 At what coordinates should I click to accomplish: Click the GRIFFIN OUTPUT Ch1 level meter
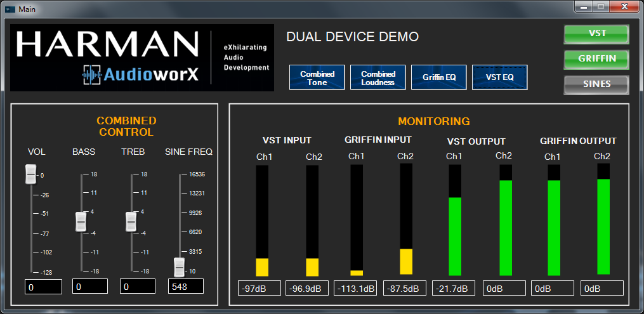[554, 220]
